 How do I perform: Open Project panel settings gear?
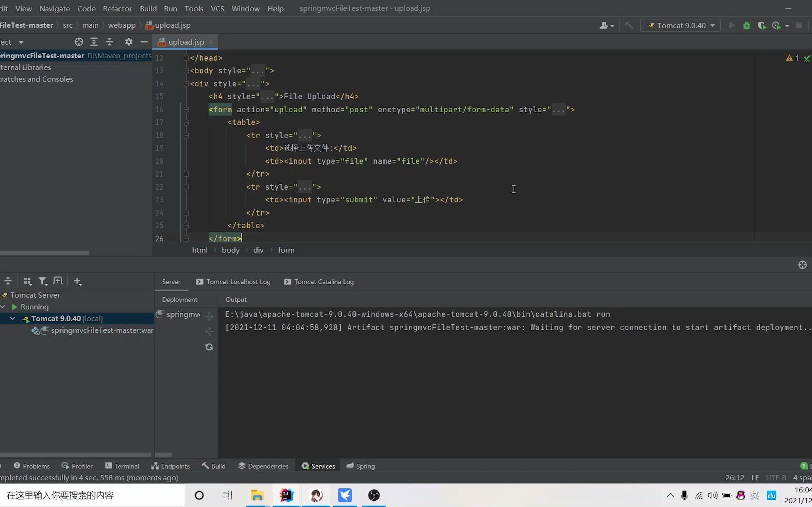(x=128, y=41)
